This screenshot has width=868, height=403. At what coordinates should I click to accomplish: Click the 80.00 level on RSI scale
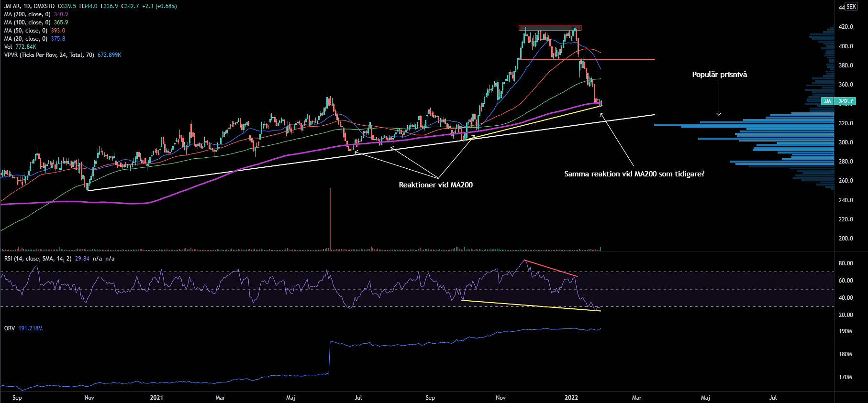tap(846, 263)
